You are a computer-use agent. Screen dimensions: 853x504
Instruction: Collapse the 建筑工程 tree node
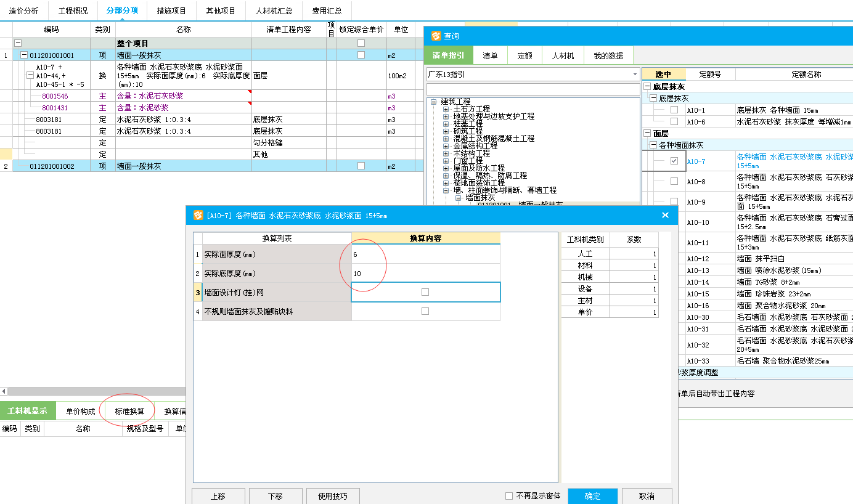pos(434,101)
